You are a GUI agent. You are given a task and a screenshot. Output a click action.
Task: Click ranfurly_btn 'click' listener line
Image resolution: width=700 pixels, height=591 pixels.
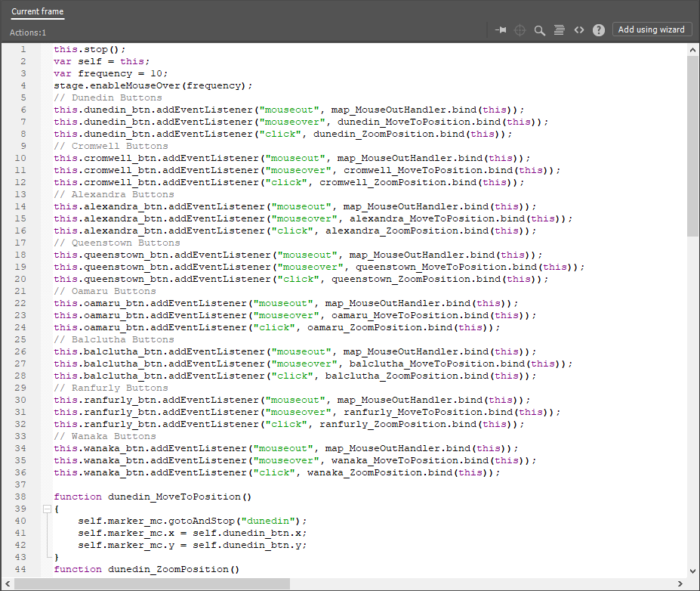click(289, 423)
